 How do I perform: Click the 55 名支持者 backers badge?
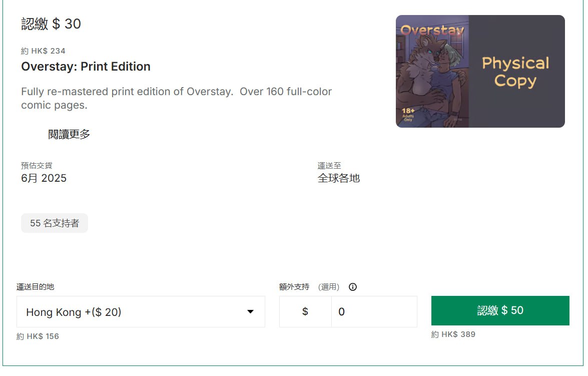pos(55,223)
